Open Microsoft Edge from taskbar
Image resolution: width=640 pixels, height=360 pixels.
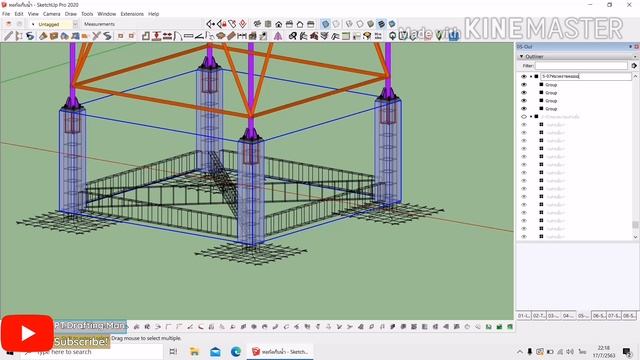[x=236, y=351]
